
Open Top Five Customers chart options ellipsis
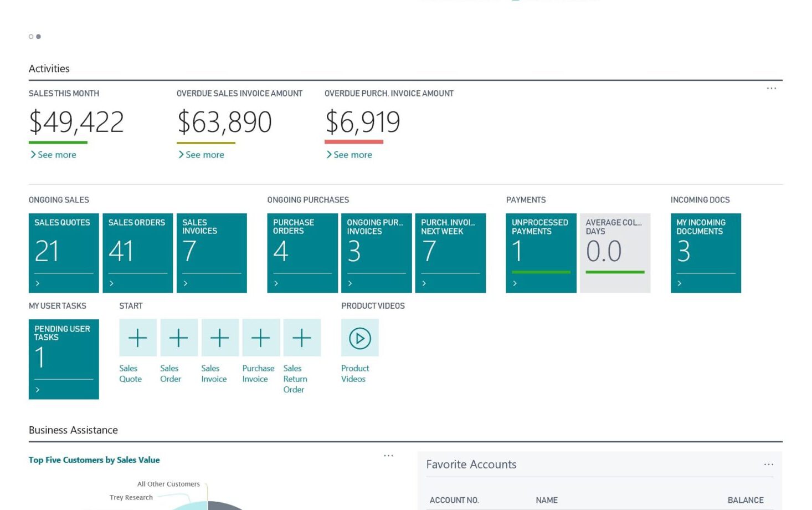(x=388, y=456)
